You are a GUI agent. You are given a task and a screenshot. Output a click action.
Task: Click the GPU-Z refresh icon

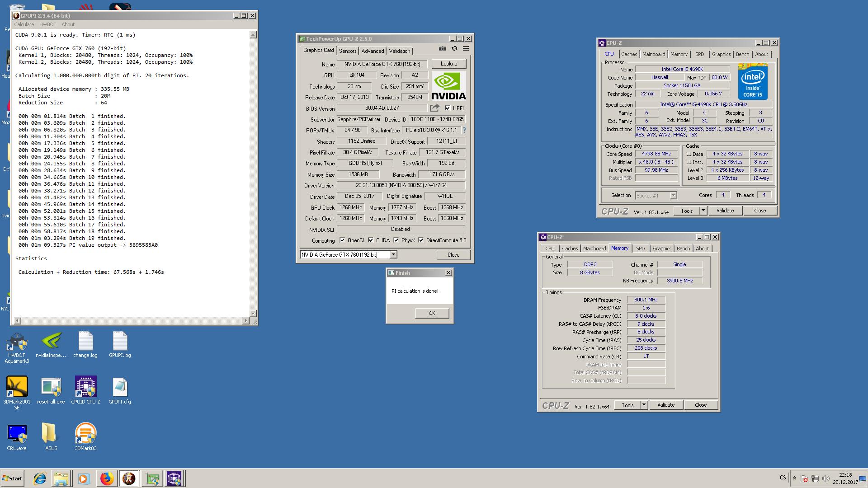coord(454,49)
